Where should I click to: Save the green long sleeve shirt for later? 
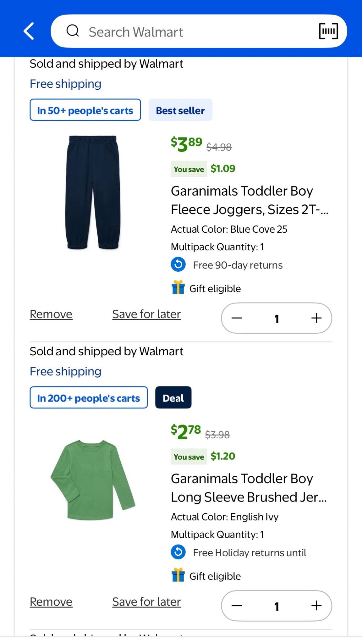146,602
